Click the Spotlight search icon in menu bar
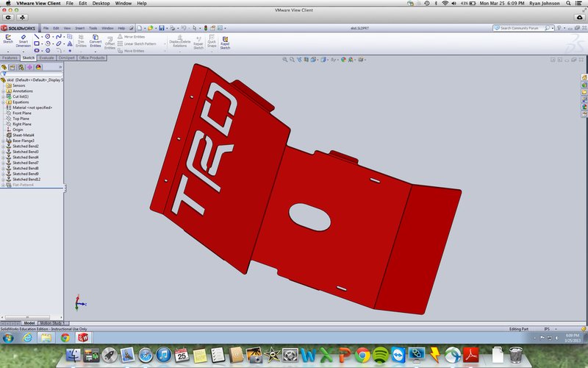The height and width of the screenshot is (368, 588). [x=569, y=3]
